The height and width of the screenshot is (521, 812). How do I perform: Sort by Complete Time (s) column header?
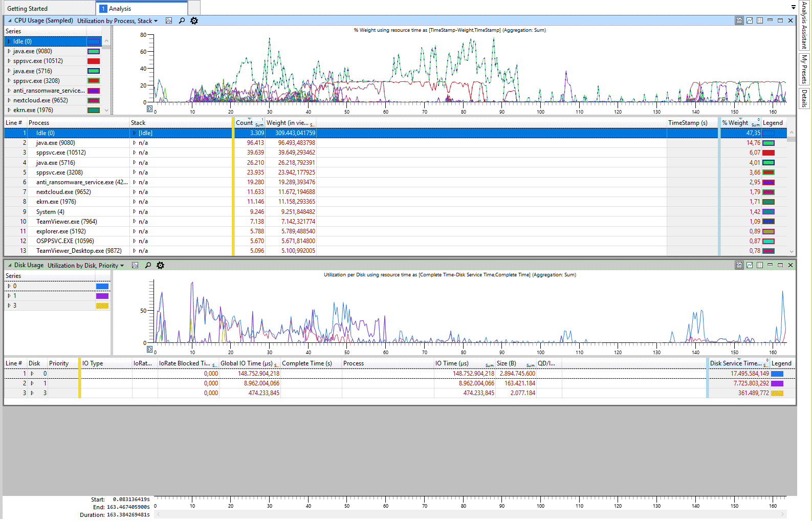point(311,363)
